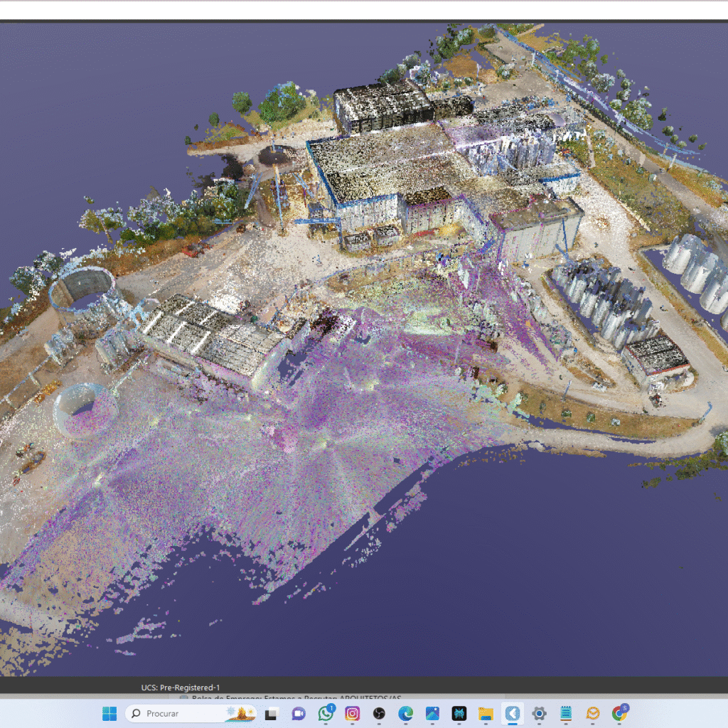Screen dimensions: 728x728
Task: Open the Photos app icon
Action: (432, 713)
